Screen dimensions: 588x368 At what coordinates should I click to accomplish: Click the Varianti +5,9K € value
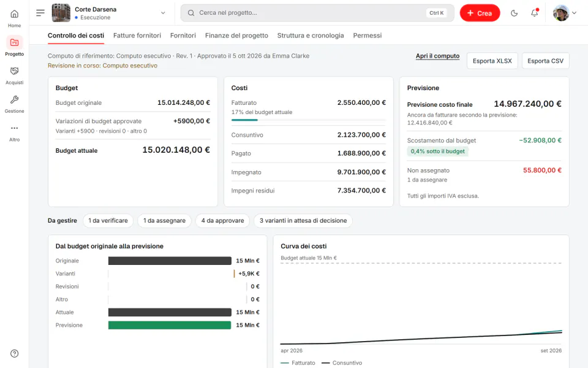coord(249,274)
